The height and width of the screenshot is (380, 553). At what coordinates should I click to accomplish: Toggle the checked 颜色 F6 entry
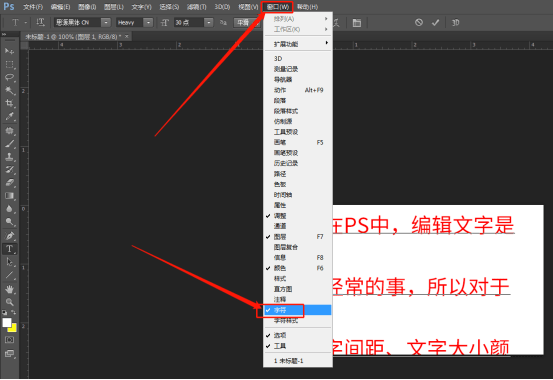[x=298, y=268]
